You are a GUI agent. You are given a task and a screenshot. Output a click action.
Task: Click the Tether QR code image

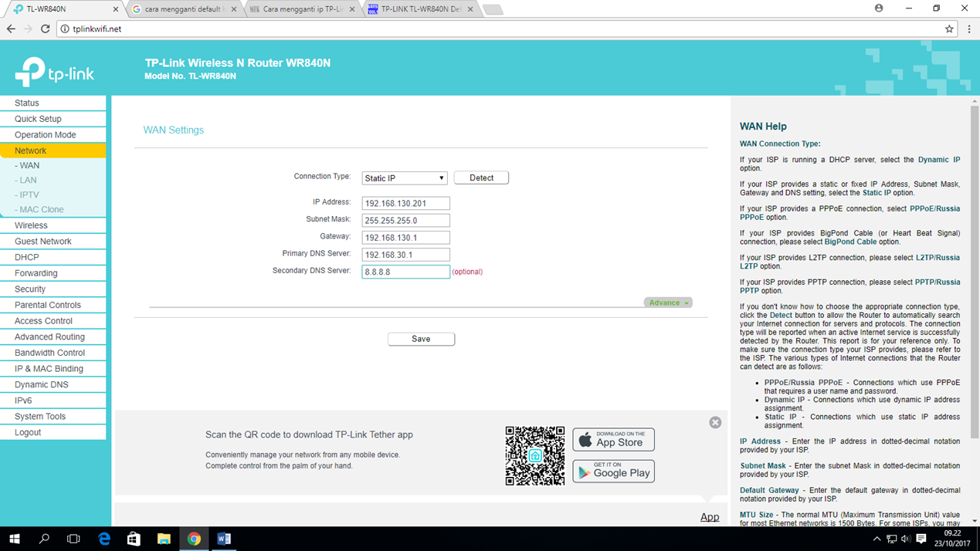[535, 455]
